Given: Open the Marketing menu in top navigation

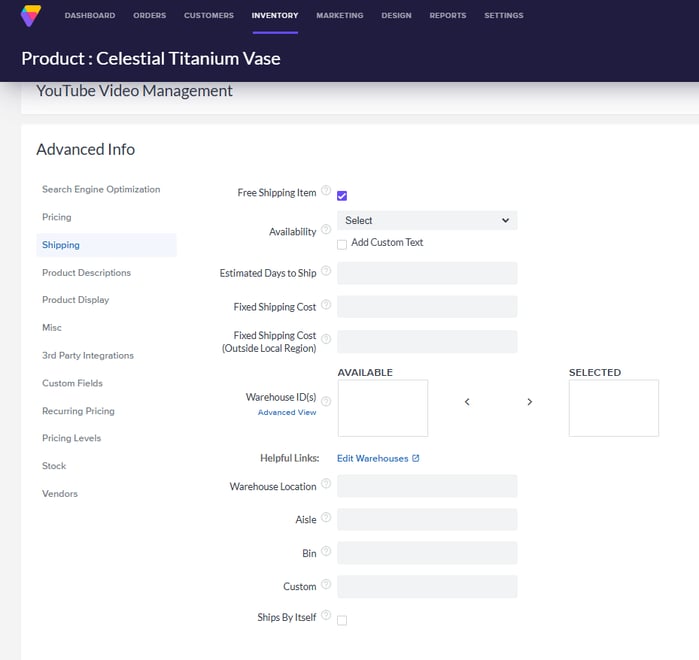Looking at the screenshot, I should (340, 16).
